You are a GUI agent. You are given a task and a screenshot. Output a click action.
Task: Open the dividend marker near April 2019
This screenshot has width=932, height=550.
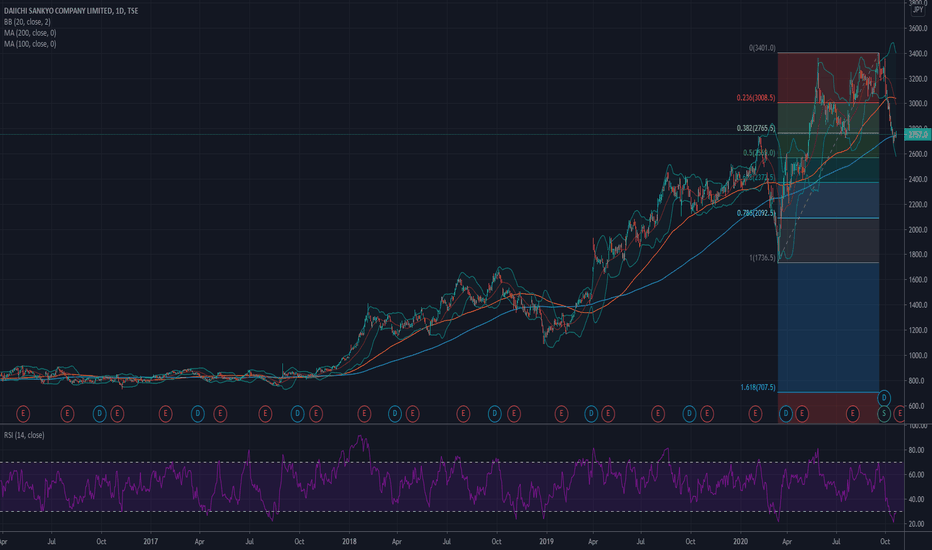pyautogui.click(x=591, y=413)
